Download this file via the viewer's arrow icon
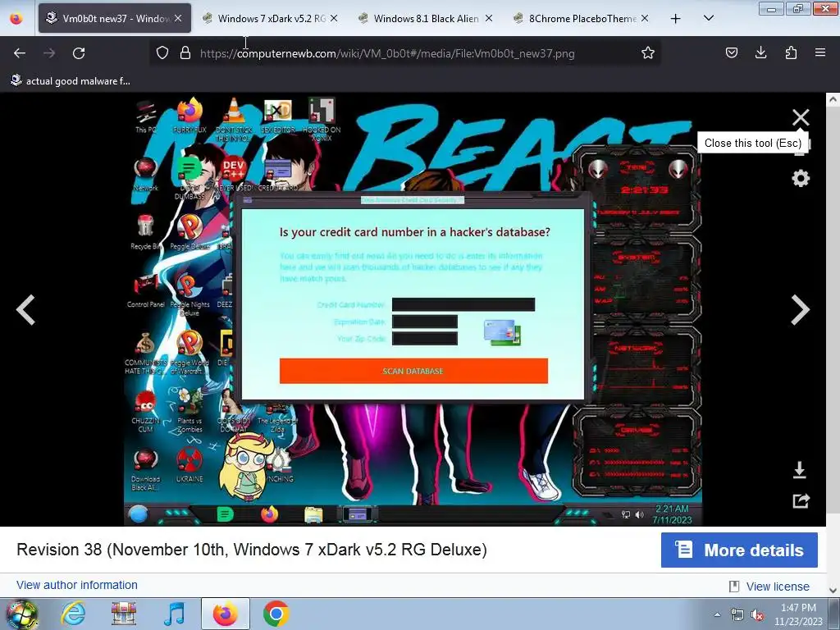 tap(800, 470)
